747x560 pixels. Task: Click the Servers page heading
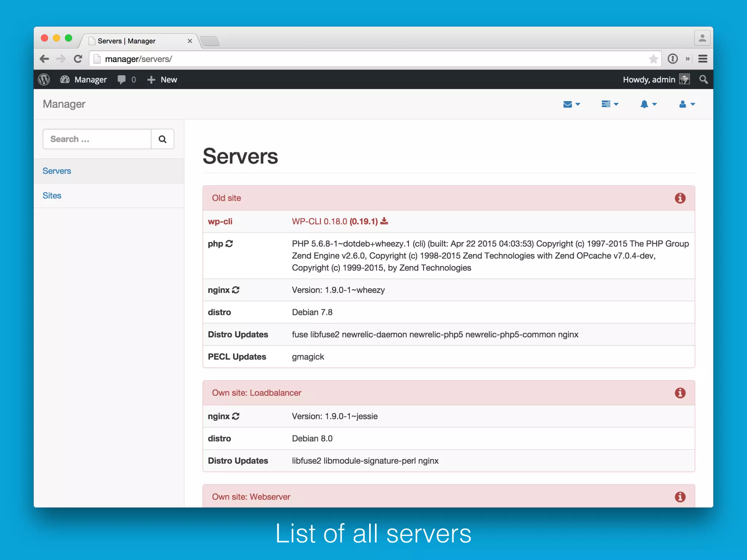point(240,156)
